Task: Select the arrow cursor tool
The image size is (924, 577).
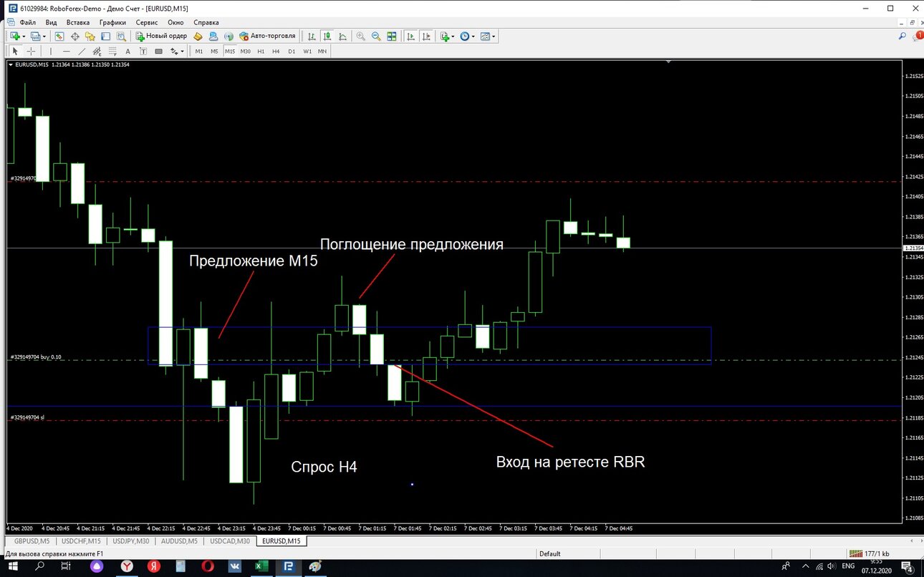Action: pyautogui.click(x=15, y=51)
